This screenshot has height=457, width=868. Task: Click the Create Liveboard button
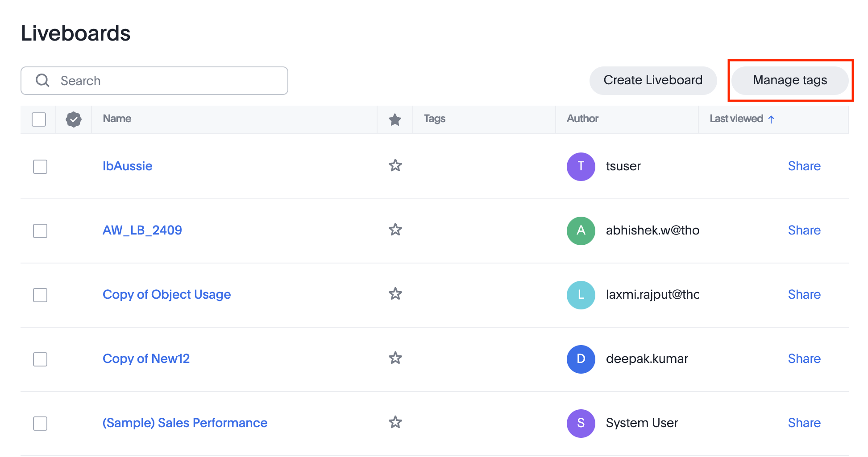[x=652, y=80]
